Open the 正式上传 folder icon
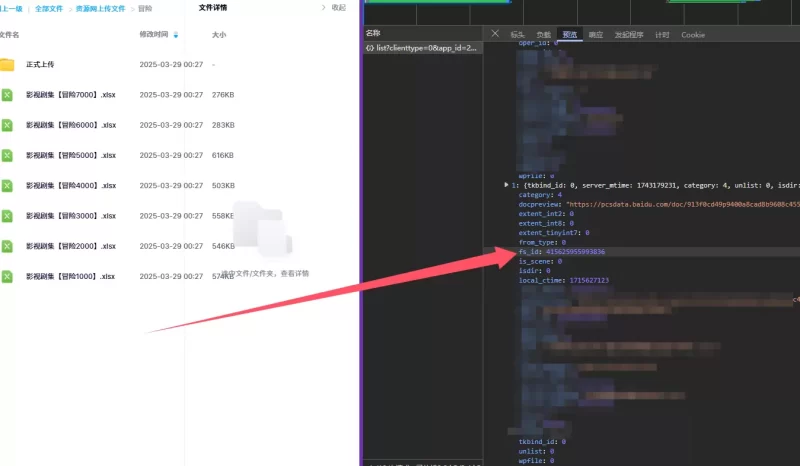Screen dimensions: 800x466 click(x=7, y=65)
